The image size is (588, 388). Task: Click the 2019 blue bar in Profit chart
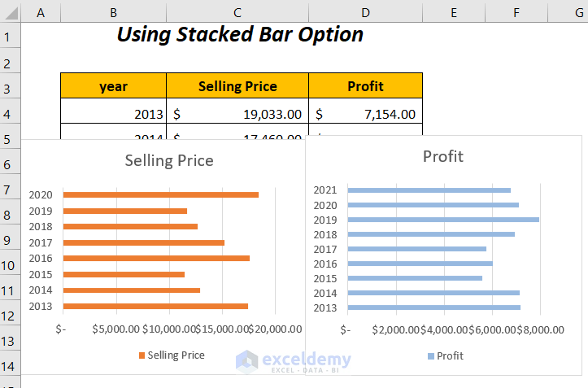443,220
